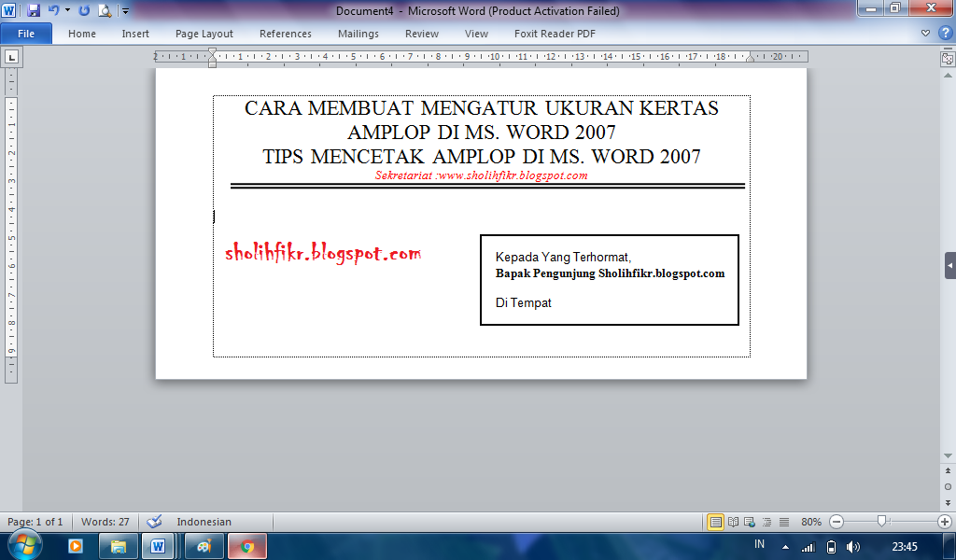Click the vertical scrollbar up arrow
This screenshot has height=560, width=956.
tap(948, 76)
